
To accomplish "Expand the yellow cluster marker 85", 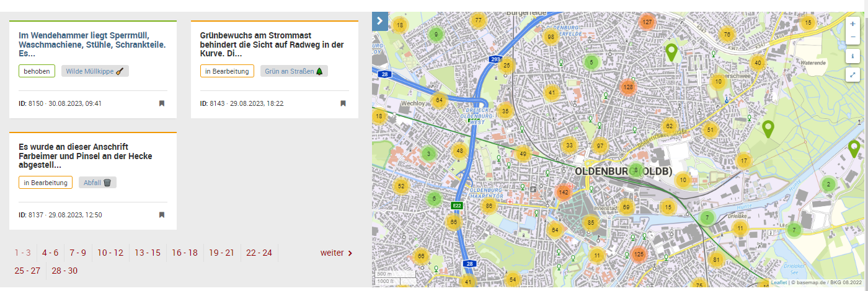I will point(591,223).
